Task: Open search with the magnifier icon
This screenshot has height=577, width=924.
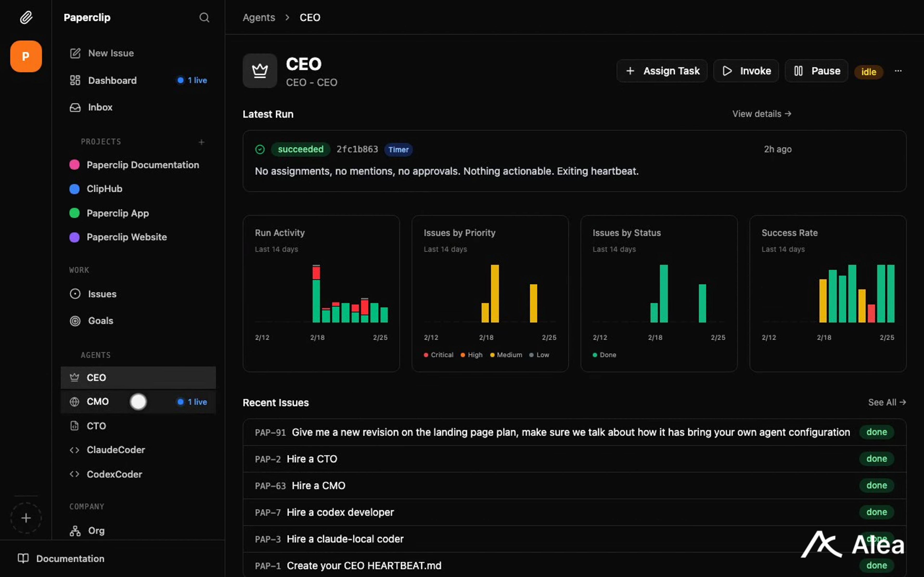Action: [x=204, y=18]
